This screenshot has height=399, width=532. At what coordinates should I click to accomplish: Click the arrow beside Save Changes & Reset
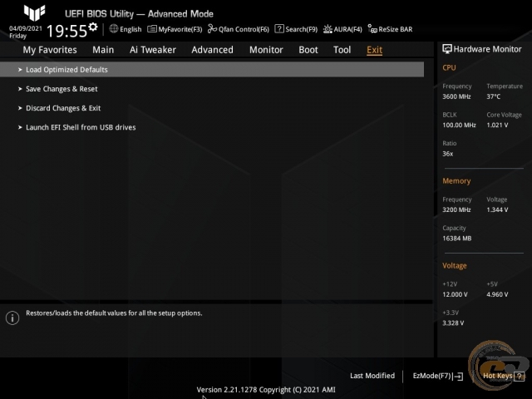(20, 89)
